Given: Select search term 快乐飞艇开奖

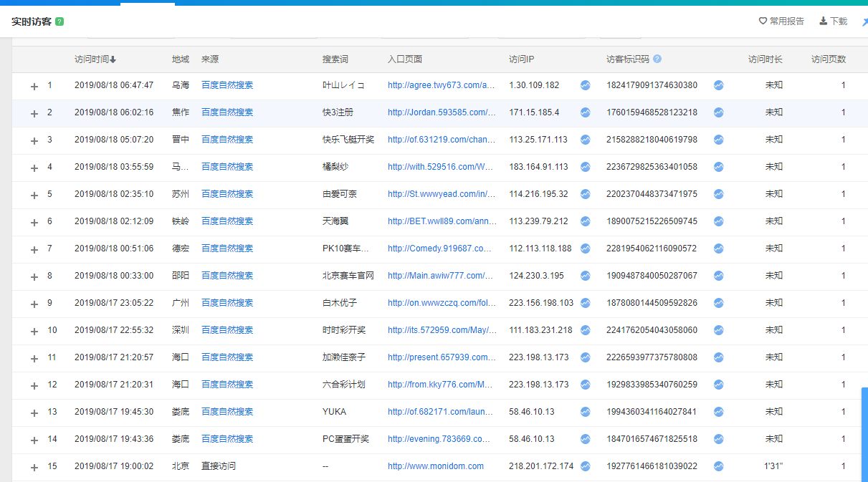Looking at the screenshot, I should [x=348, y=140].
